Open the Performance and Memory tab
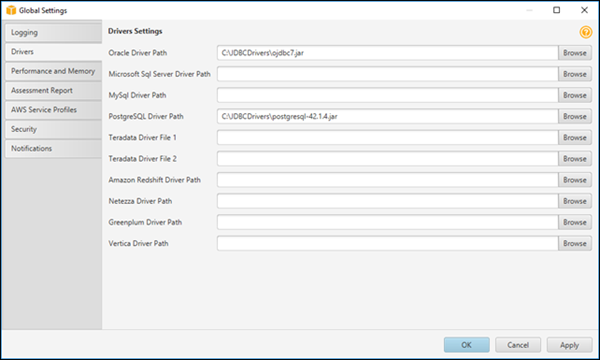600x360 pixels. 53,71
